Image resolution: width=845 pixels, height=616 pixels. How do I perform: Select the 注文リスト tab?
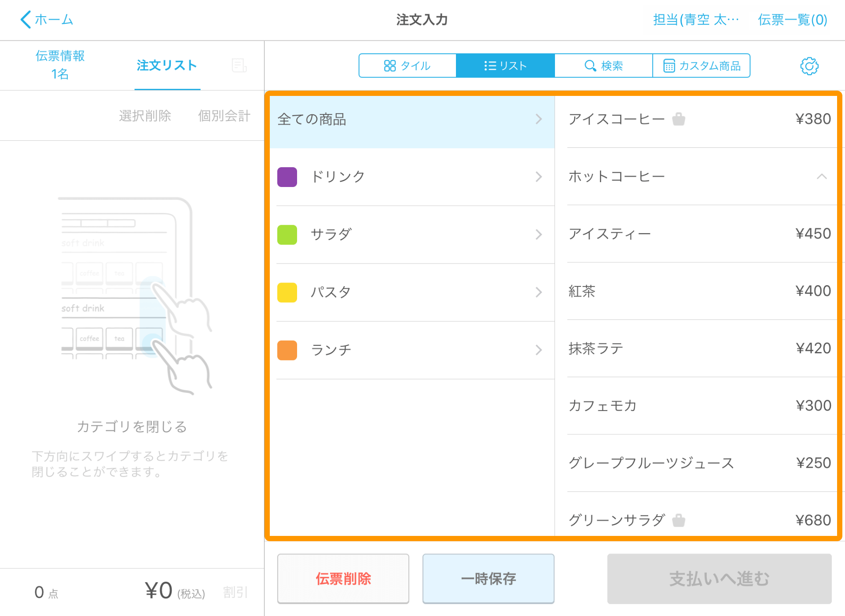tap(167, 66)
